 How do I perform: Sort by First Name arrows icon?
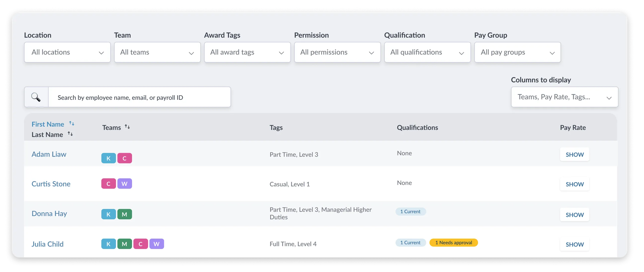[x=72, y=124]
